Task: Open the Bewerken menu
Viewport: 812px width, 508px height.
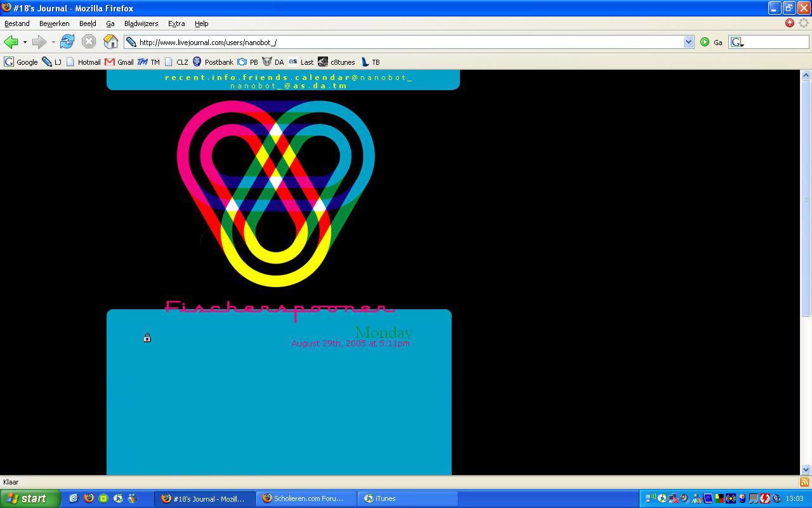Action: coord(55,23)
